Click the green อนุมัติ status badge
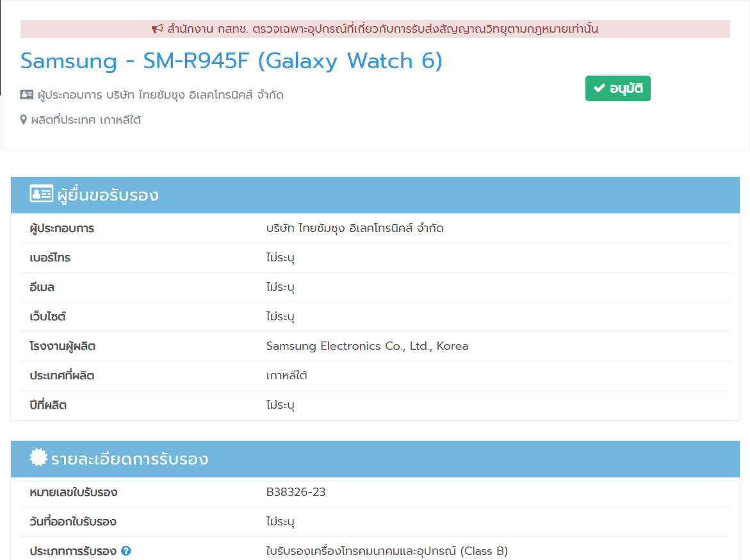This screenshot has height=560, width=750. click(x=617, y=88)
